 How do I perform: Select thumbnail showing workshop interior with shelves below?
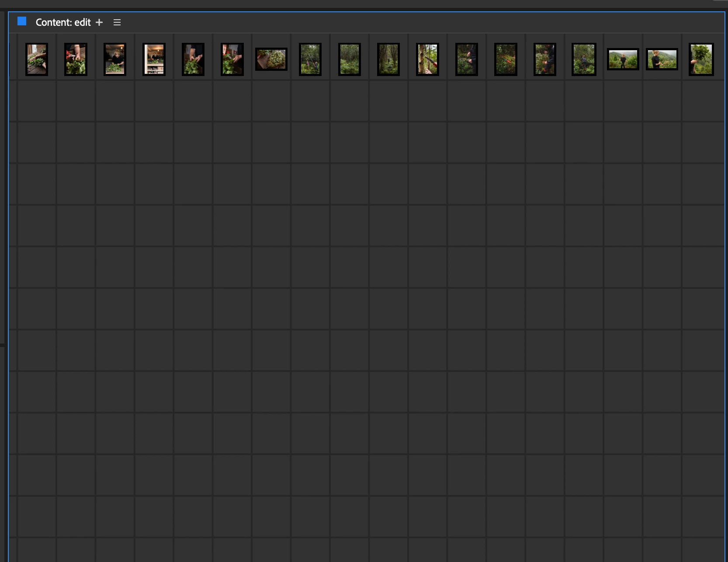click(154, 59)
